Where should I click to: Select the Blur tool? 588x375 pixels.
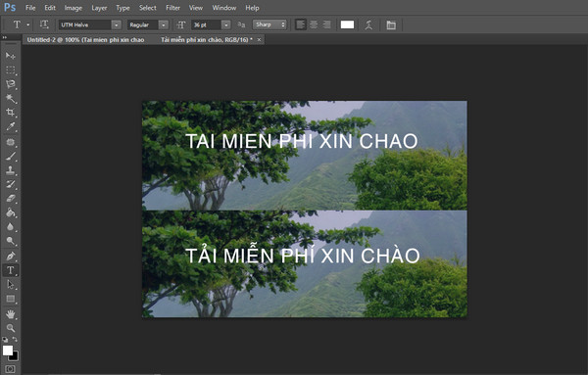pos(10,227)
